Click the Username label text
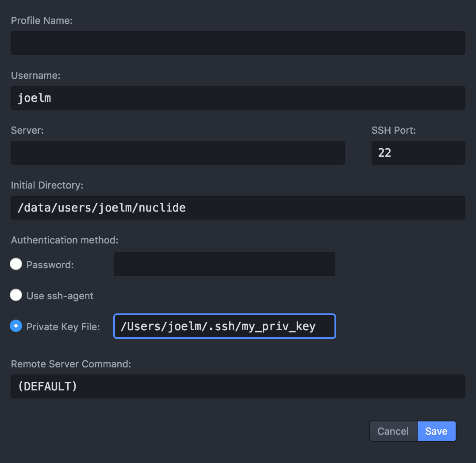This screenshot has height=463, width=476. (x=35, y=75)
